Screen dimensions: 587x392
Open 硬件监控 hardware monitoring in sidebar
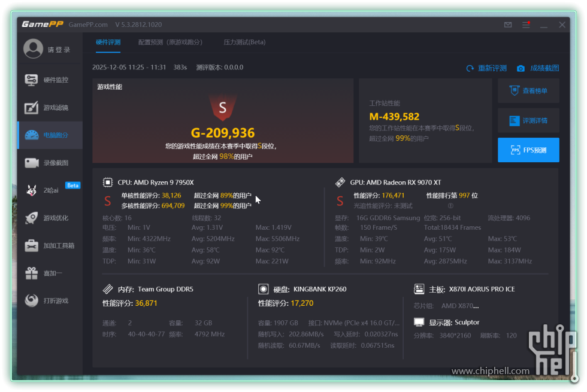[x=50, y=80]
